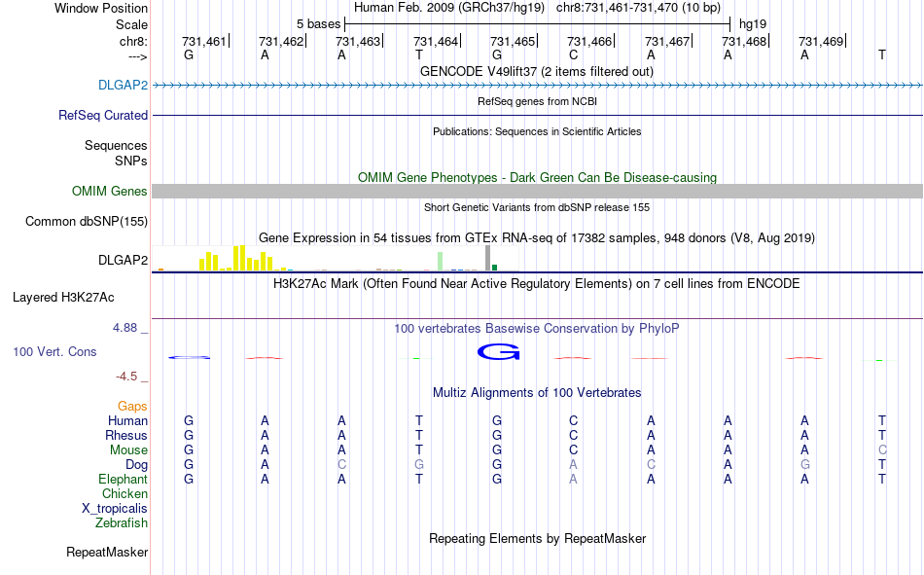Open Short Genetic Variants from dbSNP title
Viewport: 924px width, 575px height.
coord(537,207)
